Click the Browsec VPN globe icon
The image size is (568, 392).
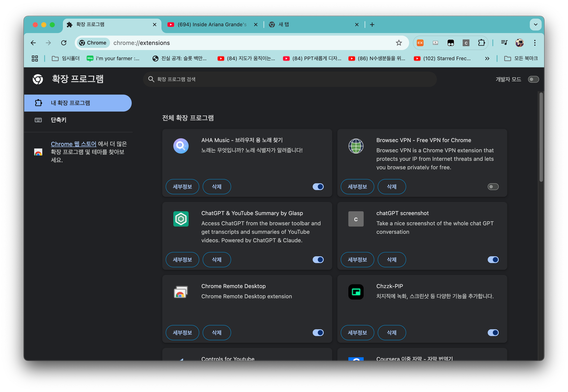(356, 146)
